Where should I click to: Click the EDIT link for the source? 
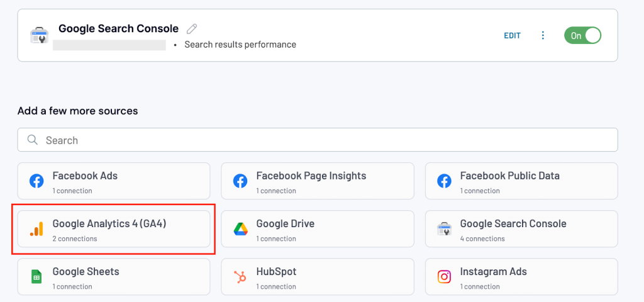click(512, 36)
